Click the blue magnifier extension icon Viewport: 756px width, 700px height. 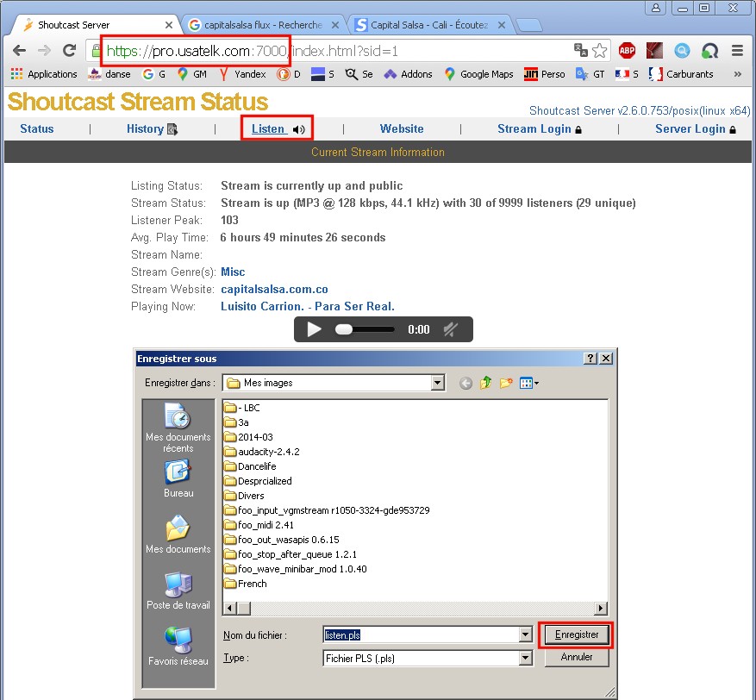coord(682,50)
